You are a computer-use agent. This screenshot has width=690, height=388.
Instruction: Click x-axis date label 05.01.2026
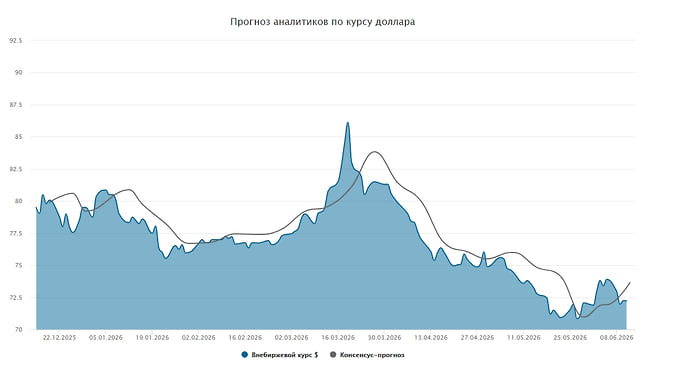coord(106,337)
